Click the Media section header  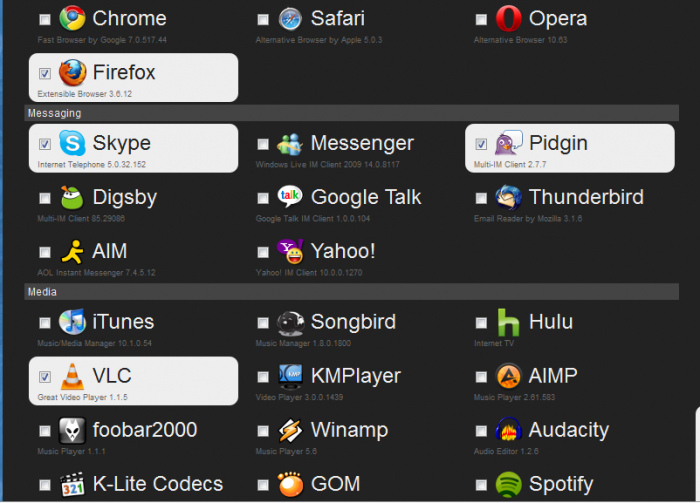click(42, 292)
